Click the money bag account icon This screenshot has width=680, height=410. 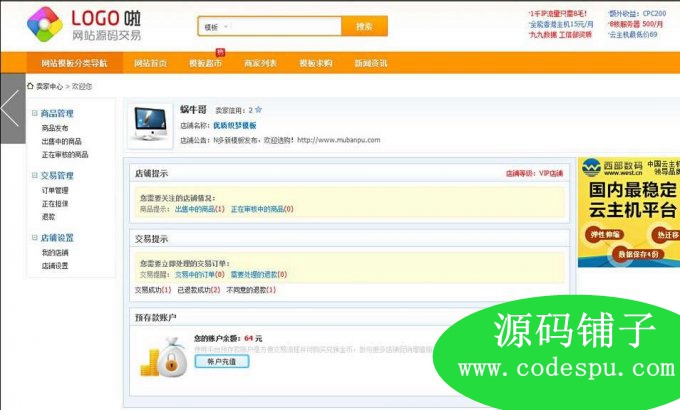click(164, 358)
